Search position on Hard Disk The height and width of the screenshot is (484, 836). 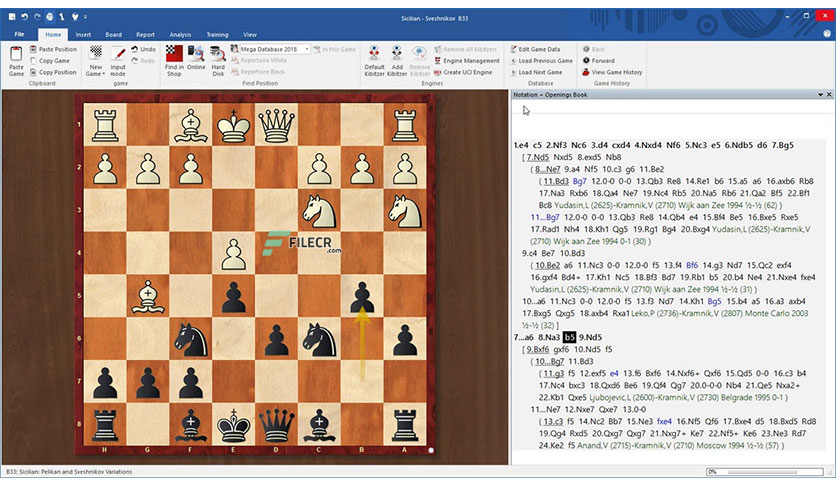(218, 61)
